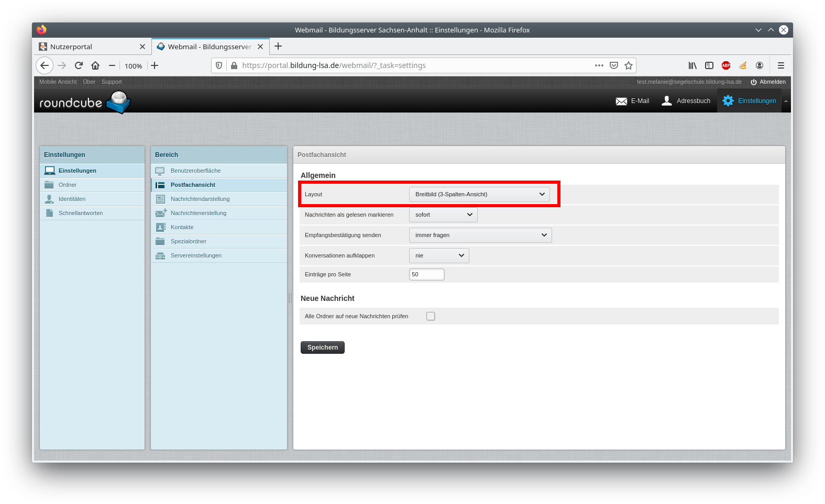Open Ordner settings

[92, 185]
